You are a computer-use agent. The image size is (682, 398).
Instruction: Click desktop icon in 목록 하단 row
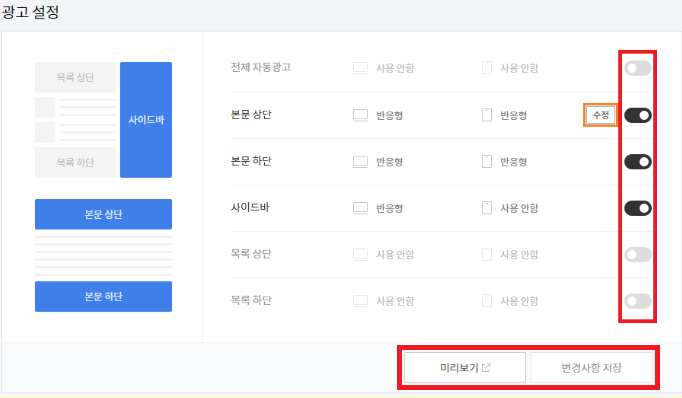(360, 301)
